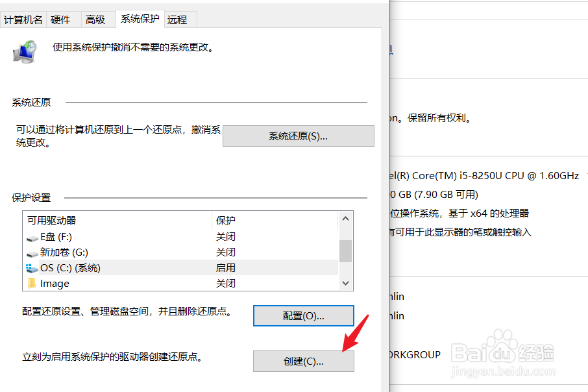Switch to the 高级 tab
Viewport: 588px width, 392px height.
coord(96,19)
